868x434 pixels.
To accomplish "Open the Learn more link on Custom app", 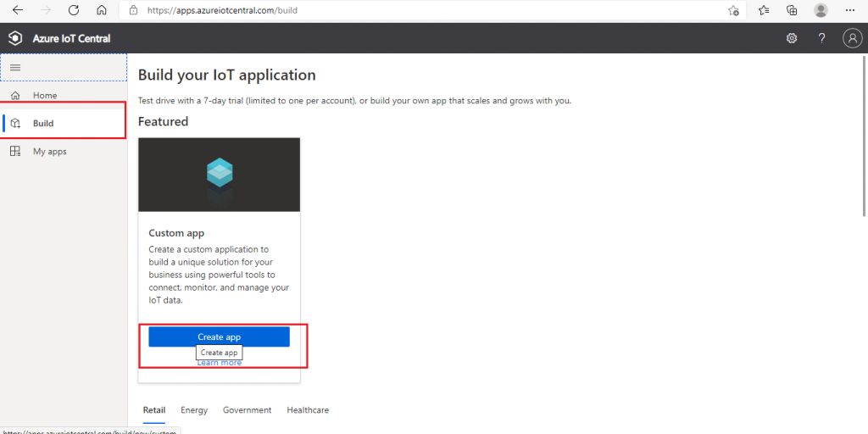I will click(x=220, y=363).
